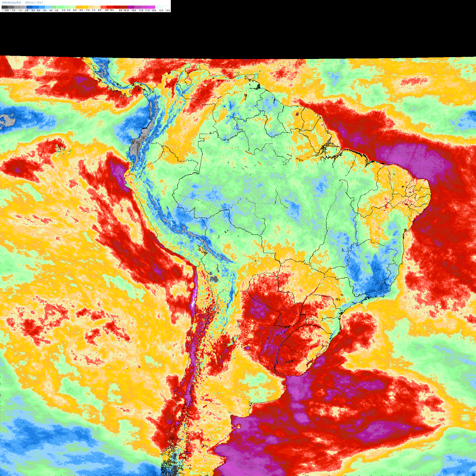Screen dimensions: 476x476
Task: Click the 6.5 legend value
Action: (x=81, y=10)
